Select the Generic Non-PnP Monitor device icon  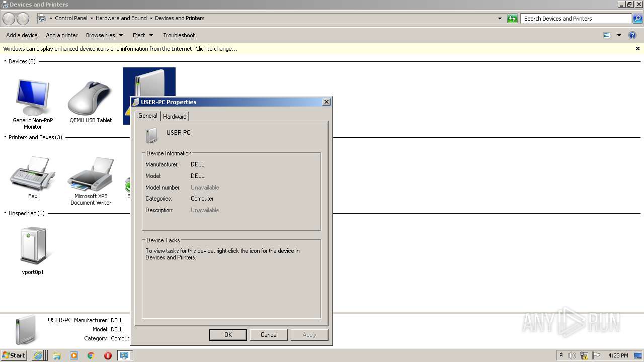click(33, 98)
